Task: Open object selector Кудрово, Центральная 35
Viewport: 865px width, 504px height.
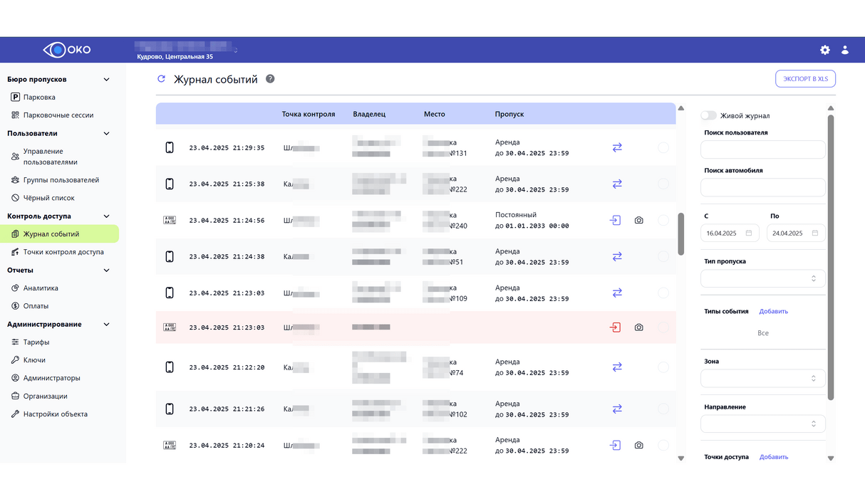Action: pyautogui.click(x=187, y=51)
